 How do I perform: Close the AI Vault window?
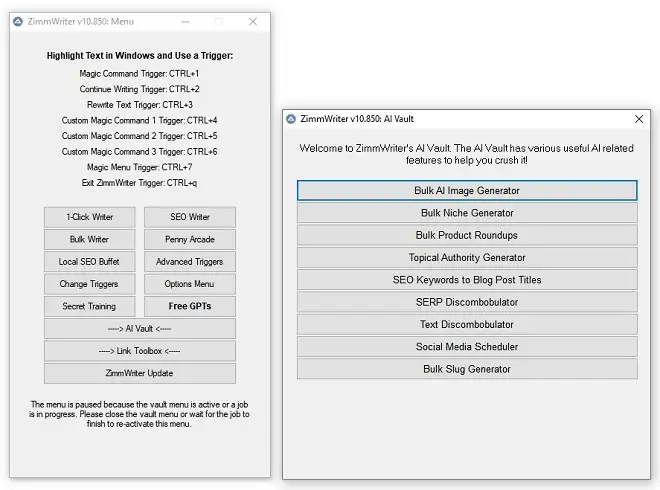click(639, 119)
